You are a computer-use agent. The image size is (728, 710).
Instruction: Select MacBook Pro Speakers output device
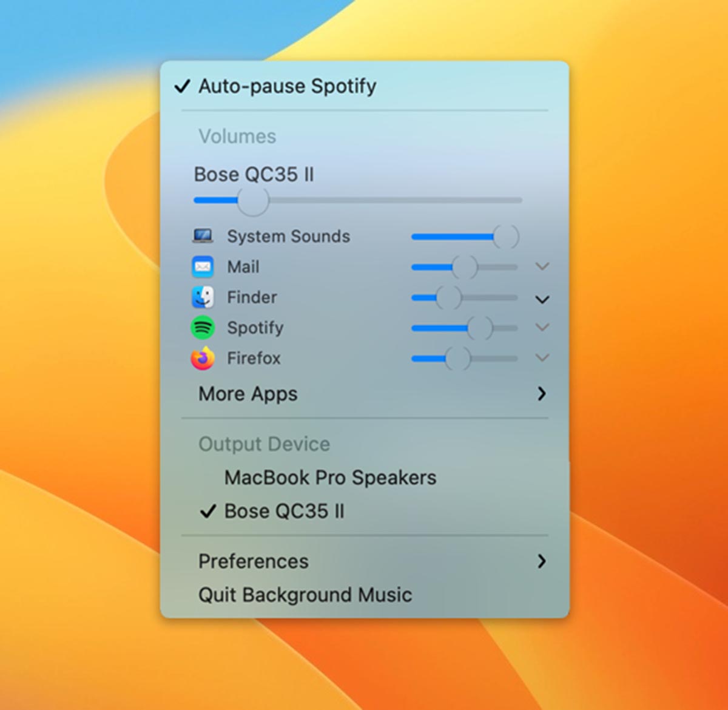point(365,478)
